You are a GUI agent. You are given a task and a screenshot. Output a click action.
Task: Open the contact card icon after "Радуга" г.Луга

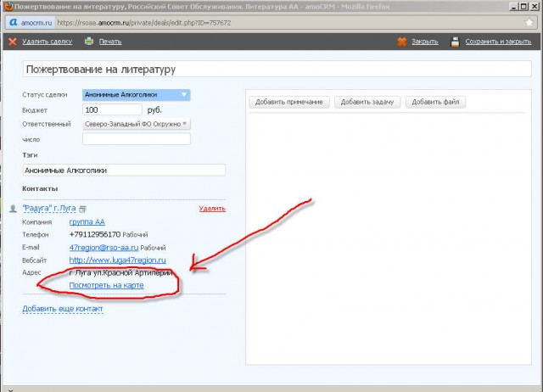point(83,208)
